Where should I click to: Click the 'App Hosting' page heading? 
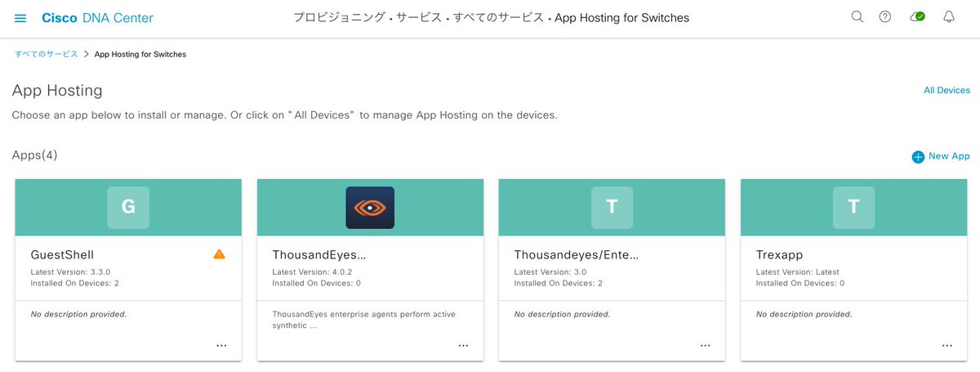pos(57,91)
